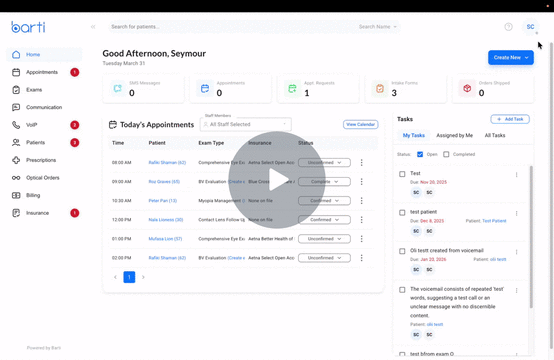Image resolution: width=554 pixels, height=360 pixels.
Task: Open the SC user avatar menu
Action: pyautogui.click(x=530, y=27)
